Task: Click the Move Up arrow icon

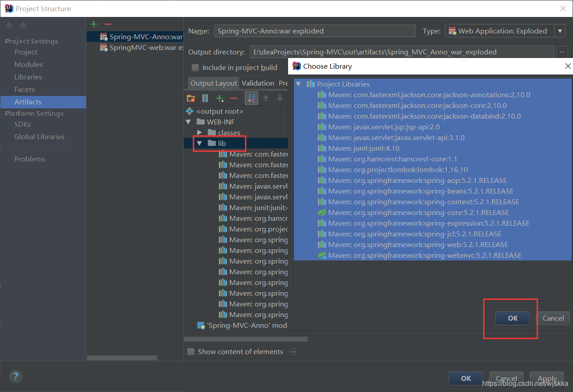Action: pos(266,98)
